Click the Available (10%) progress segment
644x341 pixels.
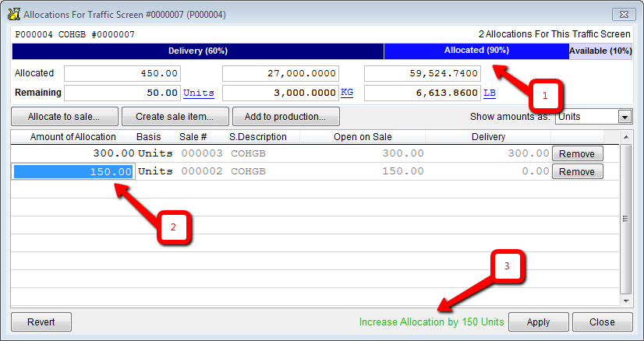600,51
